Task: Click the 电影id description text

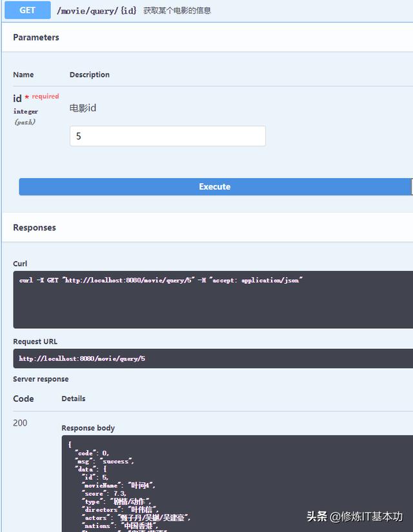Action: (x=83, y=108)
